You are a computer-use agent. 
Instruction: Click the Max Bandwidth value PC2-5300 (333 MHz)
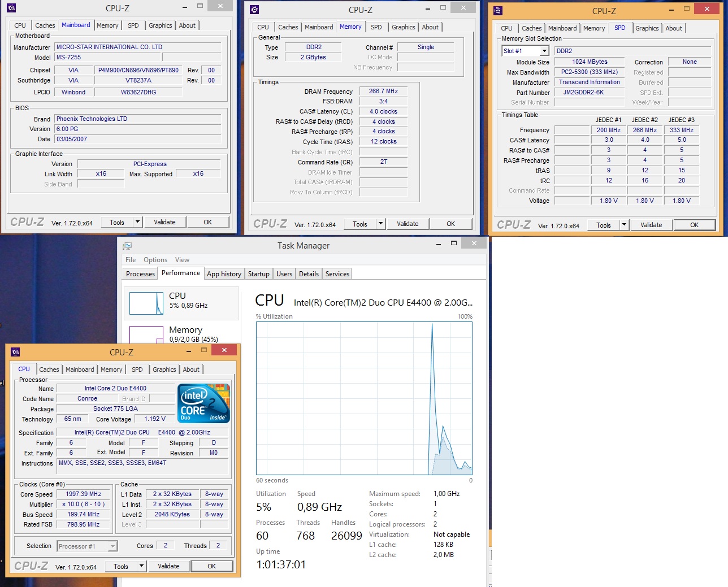point(590,72)
